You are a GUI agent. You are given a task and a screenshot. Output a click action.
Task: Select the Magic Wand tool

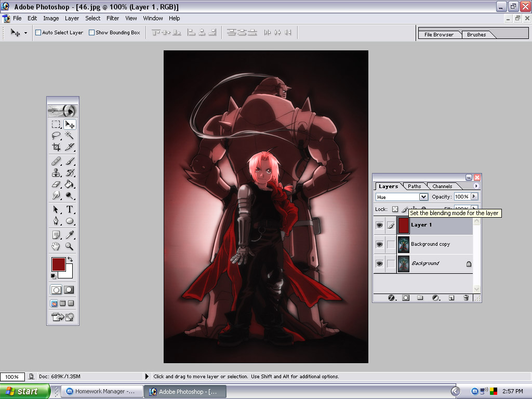(x=70, y=136)
